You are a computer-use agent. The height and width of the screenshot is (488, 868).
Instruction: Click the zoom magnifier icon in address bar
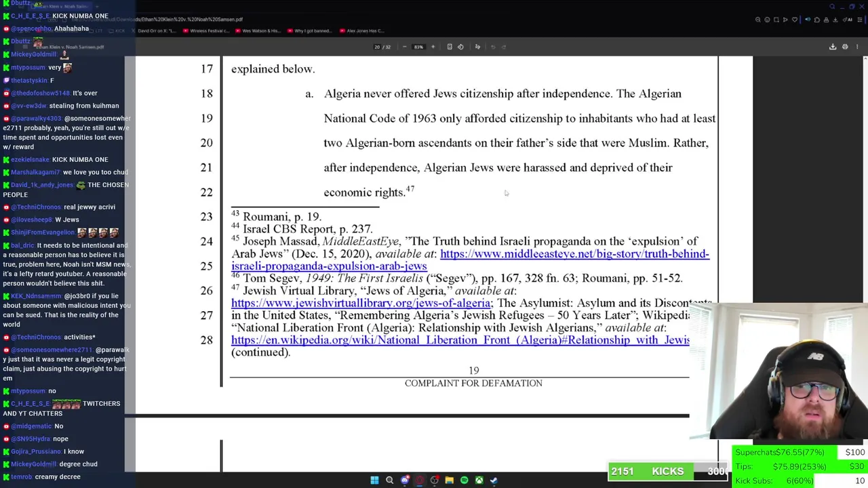coord(758,20)
